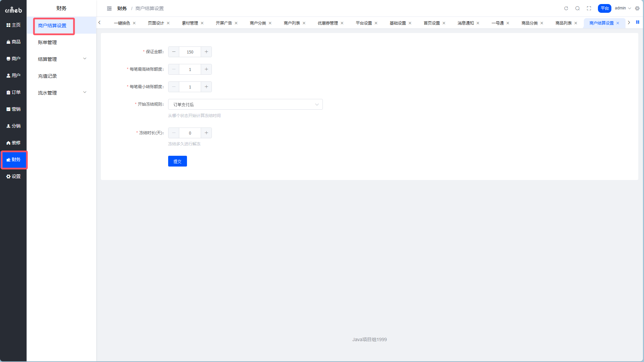This screenshot has height=362, width=644.
Task: Increase 保证金额 with plus button
Action: click(206, 52)
